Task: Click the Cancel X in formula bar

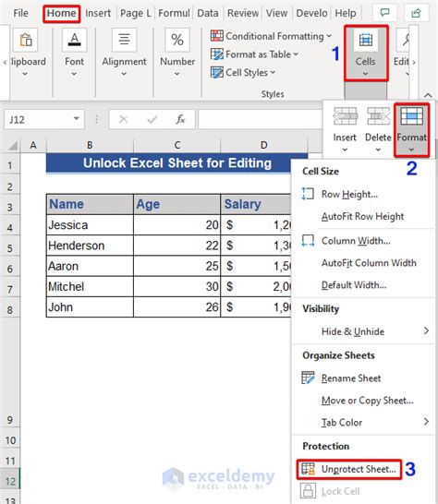Action: [123, 120]
